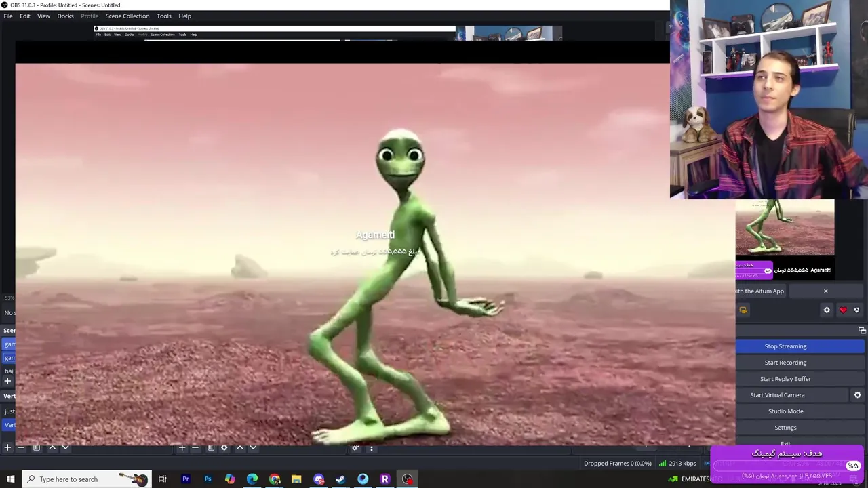Screen dimensions: 868x488
Task: Open the View menu
Action: pyautogui.click(x=43, y=16)
